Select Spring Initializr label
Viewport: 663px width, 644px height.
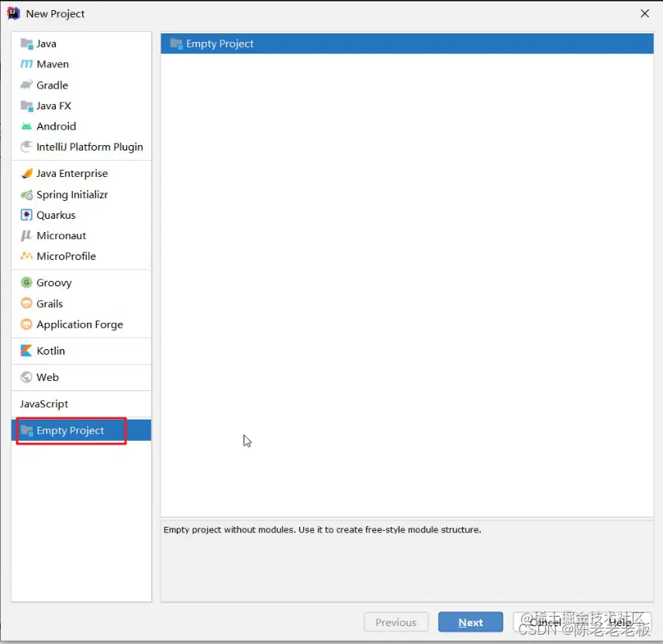(x=72, y=195)
